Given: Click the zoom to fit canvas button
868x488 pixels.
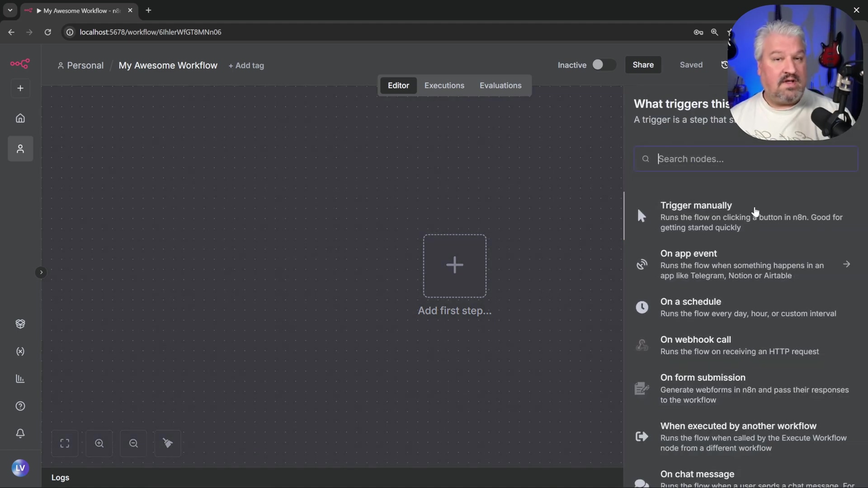Looking at the screenshot, I should (x=65, y=443).
